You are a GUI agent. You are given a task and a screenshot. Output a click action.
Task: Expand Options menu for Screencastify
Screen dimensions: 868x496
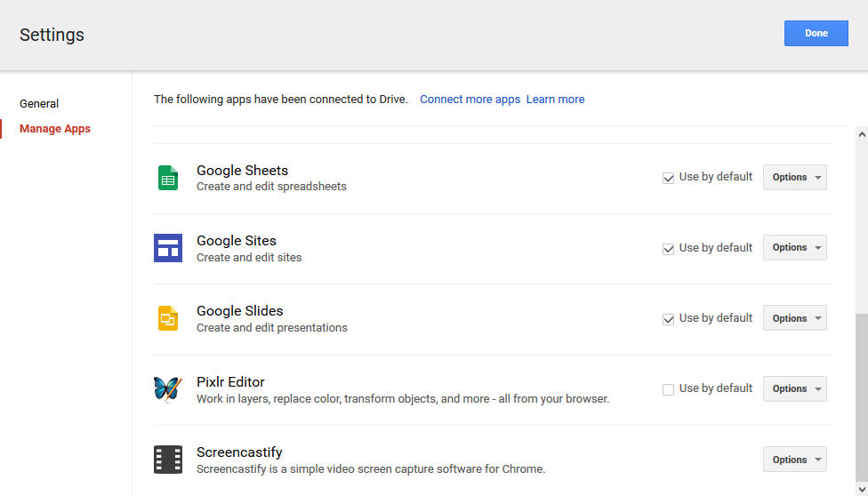point(795,460)
